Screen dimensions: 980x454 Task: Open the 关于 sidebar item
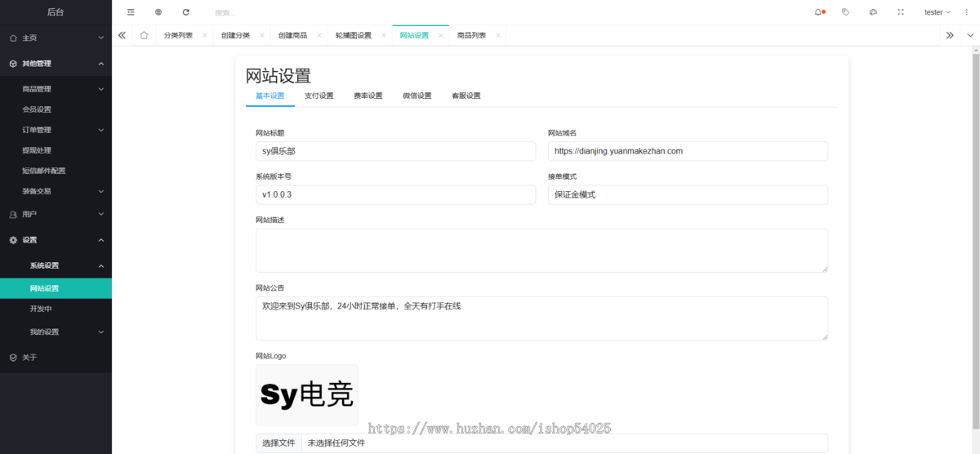click(56, 358)
